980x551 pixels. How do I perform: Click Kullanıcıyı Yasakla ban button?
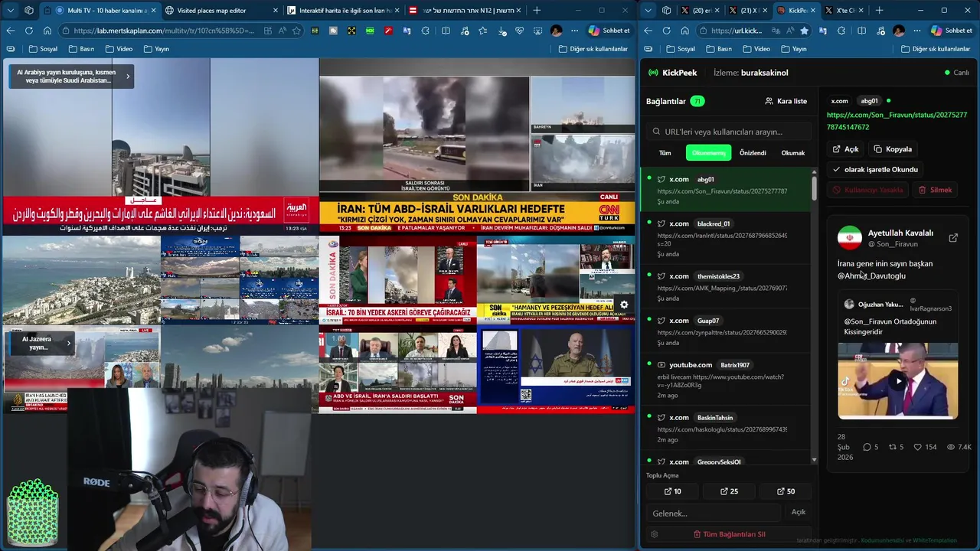(x=867, y=190)
